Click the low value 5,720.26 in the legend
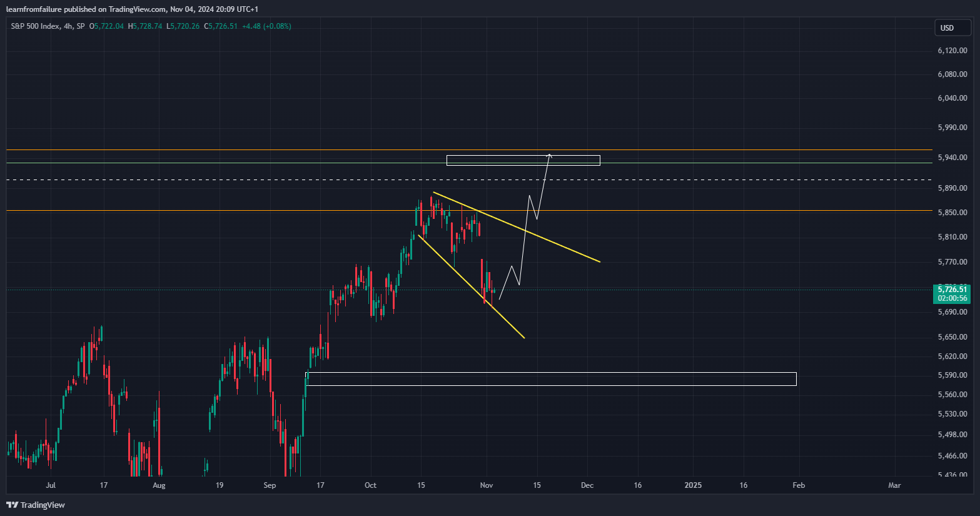Image resolution: width=980 pixels, height=516 pixels. (185, 26)
